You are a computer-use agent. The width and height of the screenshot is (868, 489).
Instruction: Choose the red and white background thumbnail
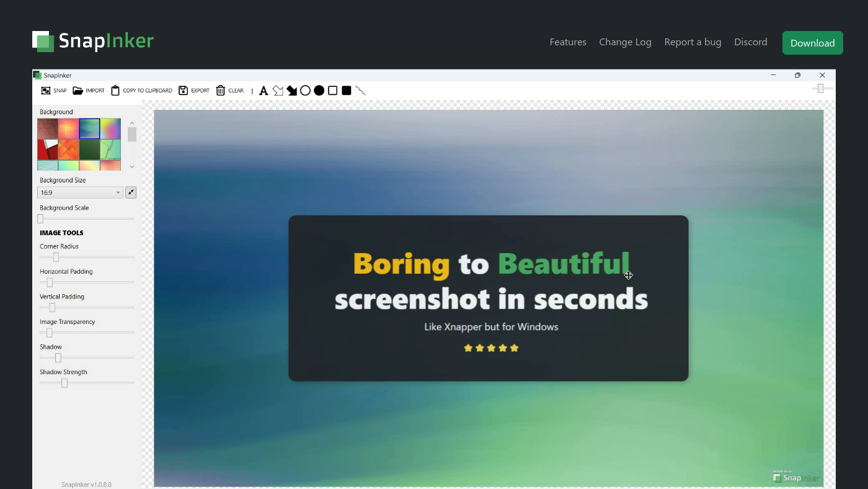pyautogui.click(x=48, y=150)
